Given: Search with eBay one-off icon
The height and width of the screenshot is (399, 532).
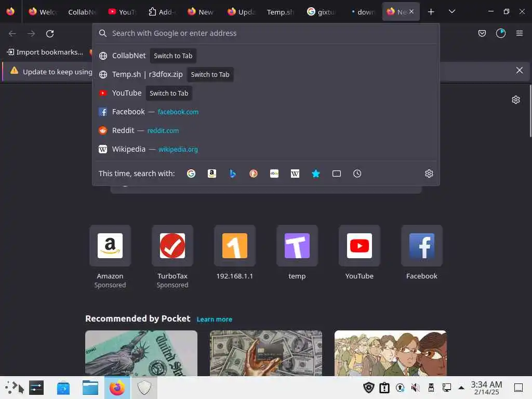Looking at the screenshot, I should point(274,174).
